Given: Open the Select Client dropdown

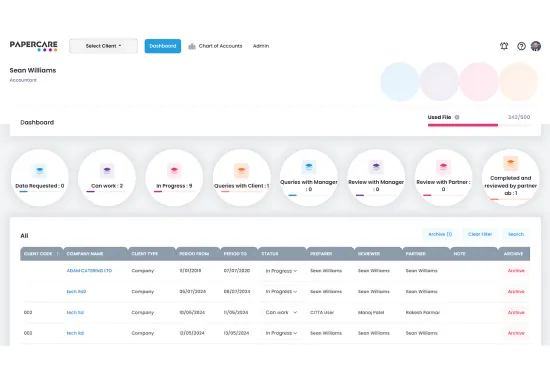Looking at the screenshot, I should click(103, 46).
